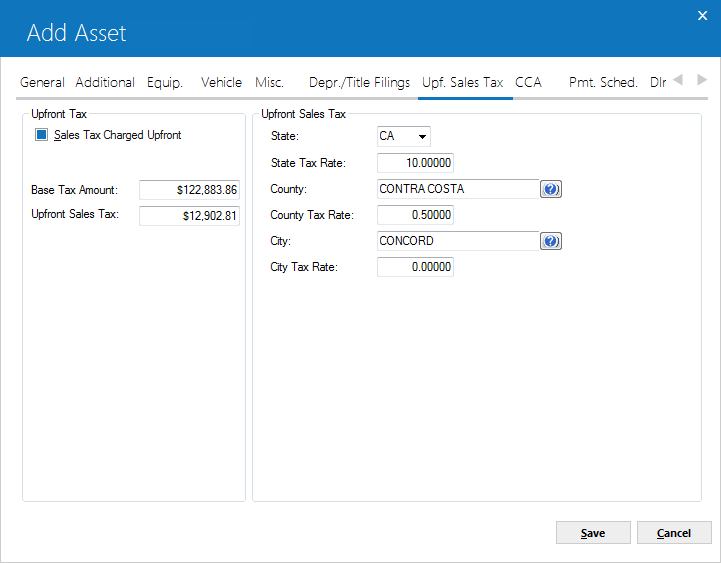The image size is (721, 563).
Task: Open the Equip. tab
Action: 165,82
